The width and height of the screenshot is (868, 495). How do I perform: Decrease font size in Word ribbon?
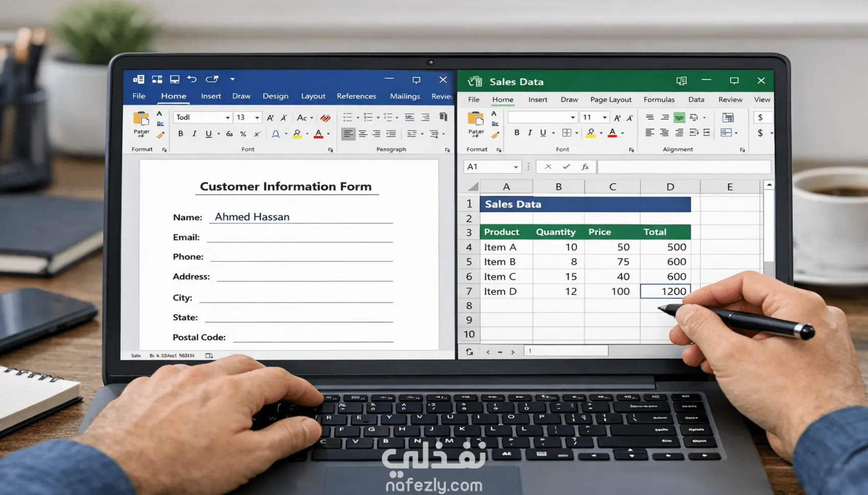click(284, 118)
